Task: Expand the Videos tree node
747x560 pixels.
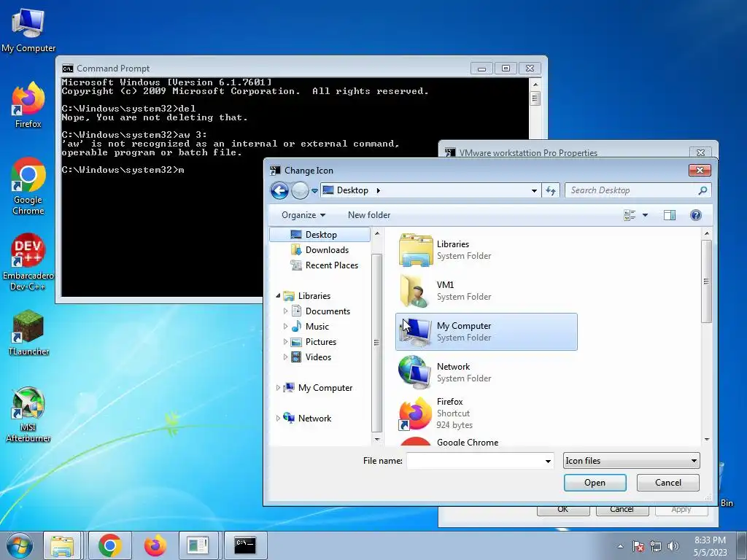Action: (285, 357)
